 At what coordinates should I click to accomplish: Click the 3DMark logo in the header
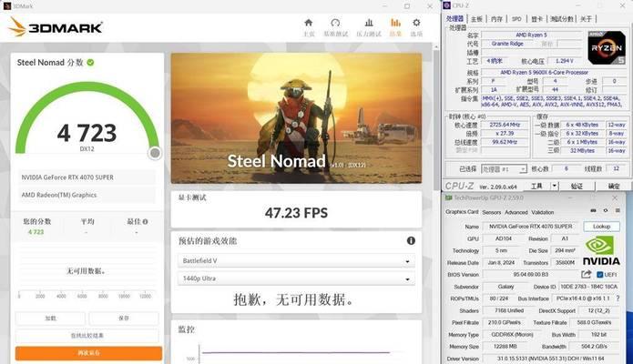[x=56, y=27]
